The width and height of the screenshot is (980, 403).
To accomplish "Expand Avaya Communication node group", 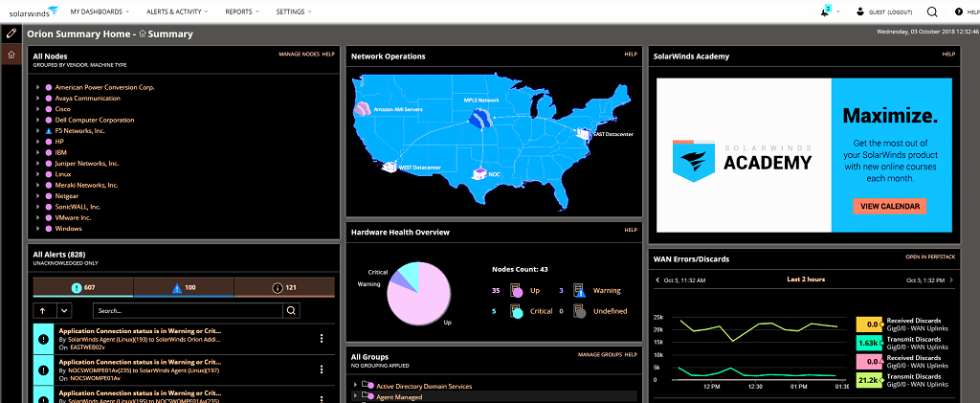I will coord(37,98).
